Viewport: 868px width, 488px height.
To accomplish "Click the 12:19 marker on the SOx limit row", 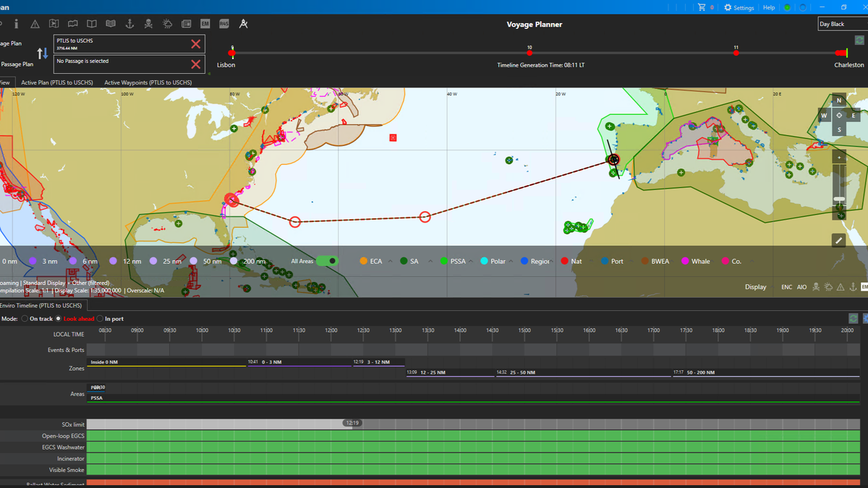I will point(352,423).
